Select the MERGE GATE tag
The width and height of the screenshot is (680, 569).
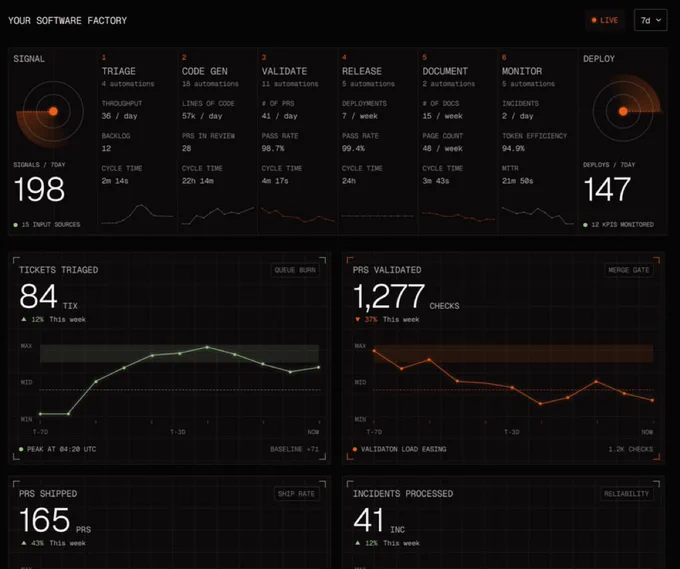628,270
